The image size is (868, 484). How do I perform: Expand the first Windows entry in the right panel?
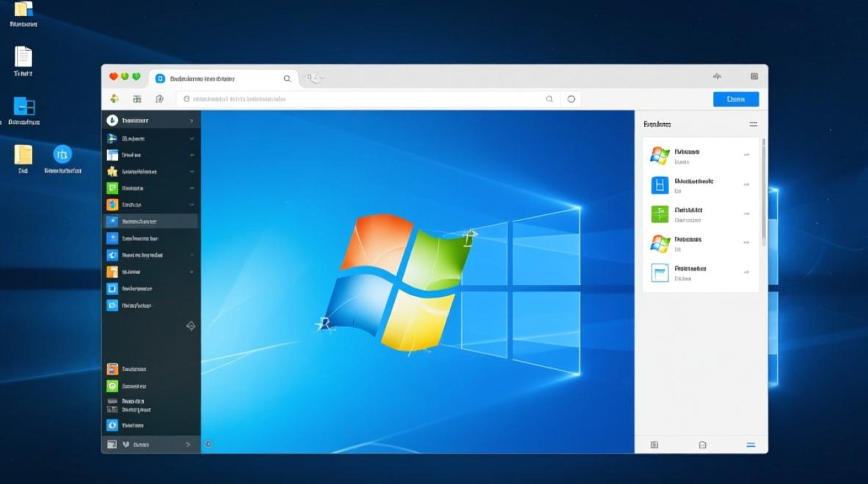pyautogui.click(x=747, y=155)
